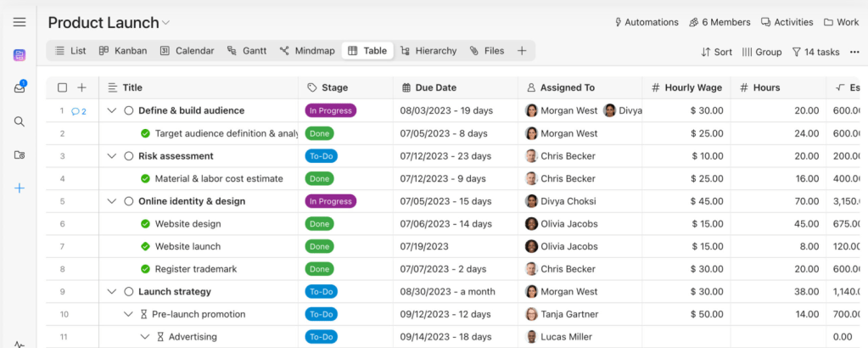Open the hamburger menu in sidebar
The height and width of the screenshot is (348, 868).
(20, 22)
